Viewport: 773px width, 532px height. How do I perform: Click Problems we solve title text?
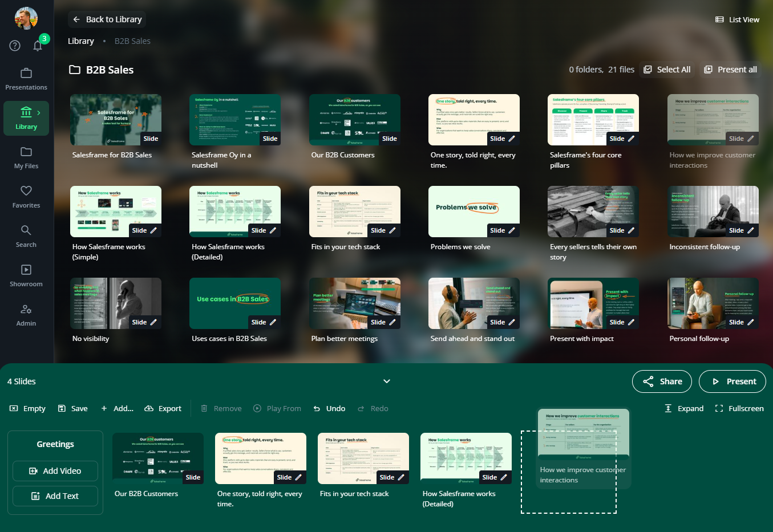click(x=460, y=247)
